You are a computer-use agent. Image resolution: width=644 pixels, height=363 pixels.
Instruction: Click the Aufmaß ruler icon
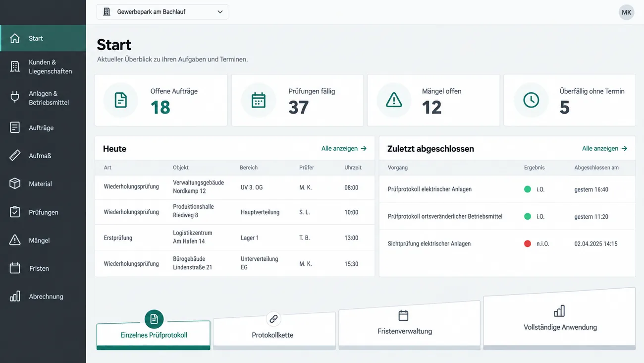pos(15,156)
